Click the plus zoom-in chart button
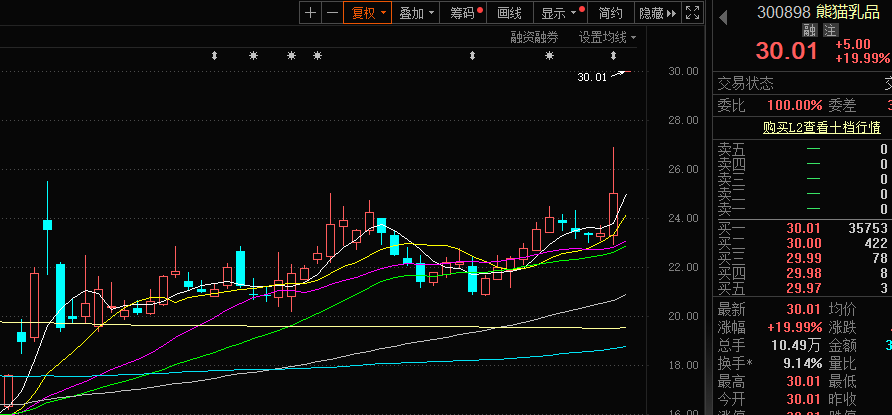 [311, 13]
